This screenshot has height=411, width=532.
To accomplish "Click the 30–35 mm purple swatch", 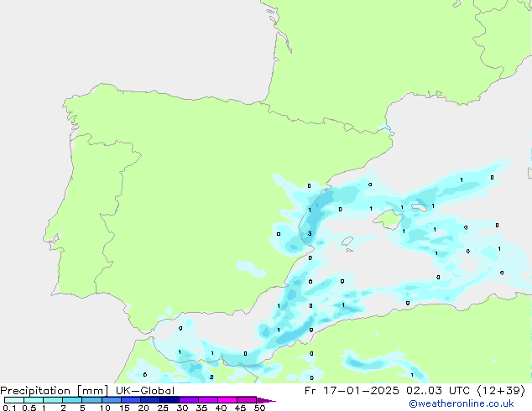I will [x=188, y=400].
